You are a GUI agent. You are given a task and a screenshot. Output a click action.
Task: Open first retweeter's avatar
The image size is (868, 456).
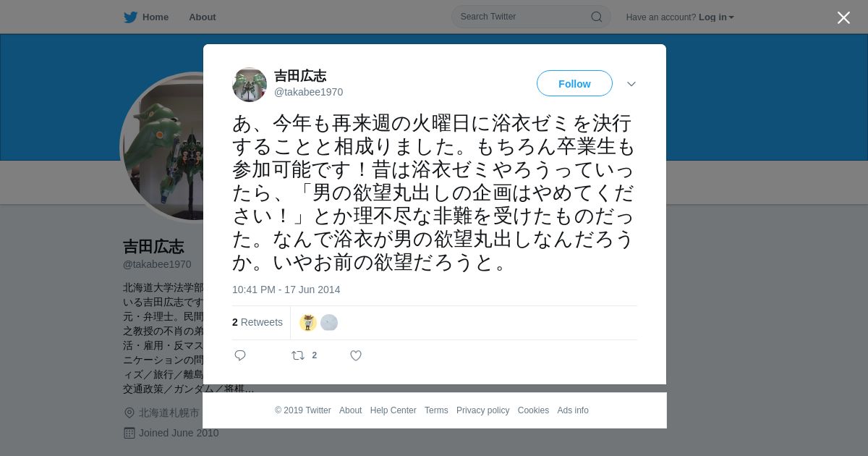coord(308,323)
